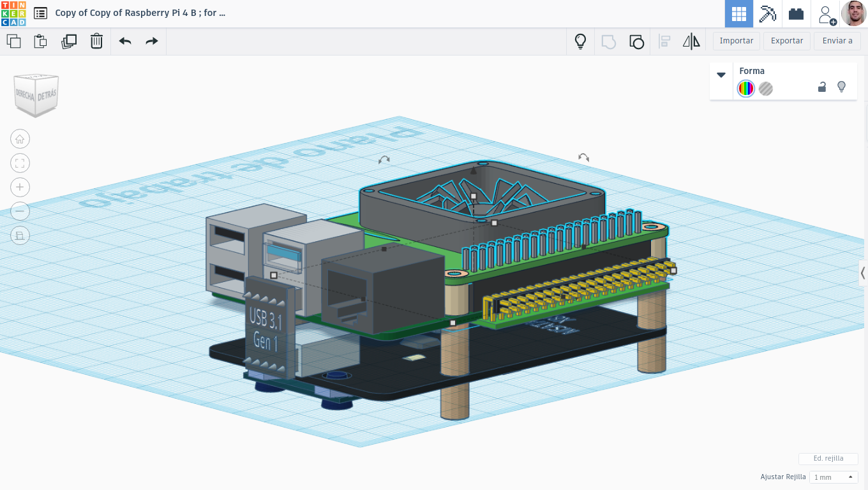868x490 pixels.
Task: Reset to home view
Action: click(20, 139)
